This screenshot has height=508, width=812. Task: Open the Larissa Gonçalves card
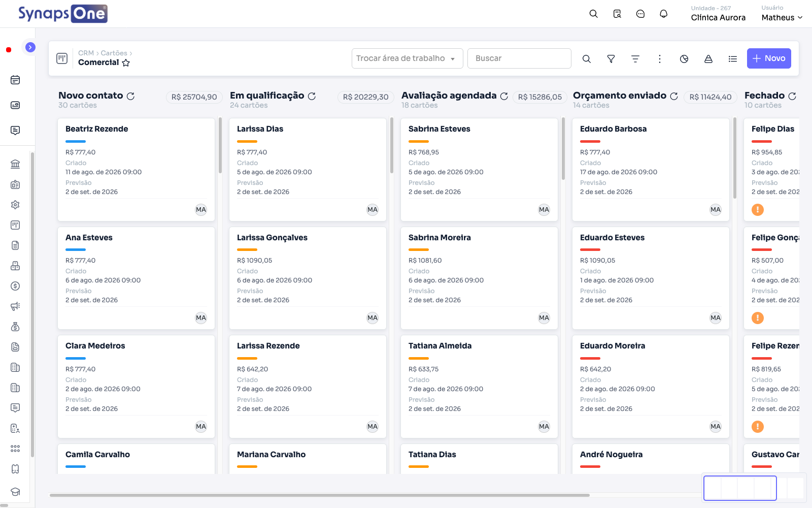[x=308, y=278]
